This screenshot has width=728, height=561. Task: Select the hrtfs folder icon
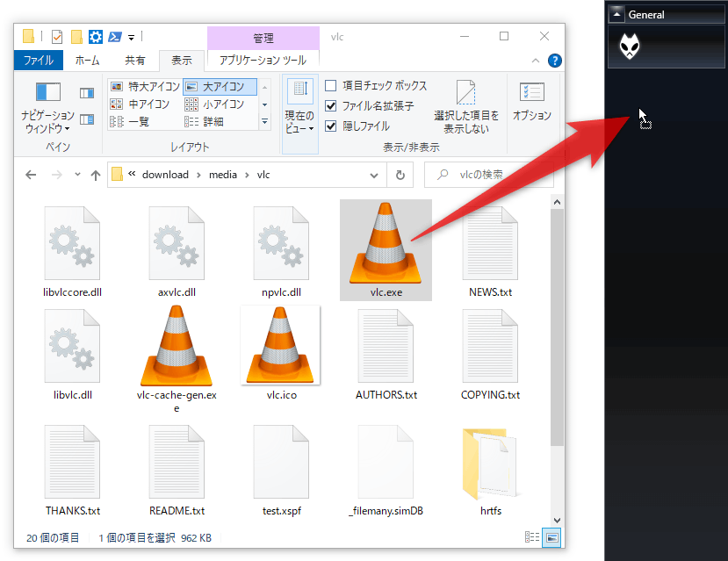[490, 463]
